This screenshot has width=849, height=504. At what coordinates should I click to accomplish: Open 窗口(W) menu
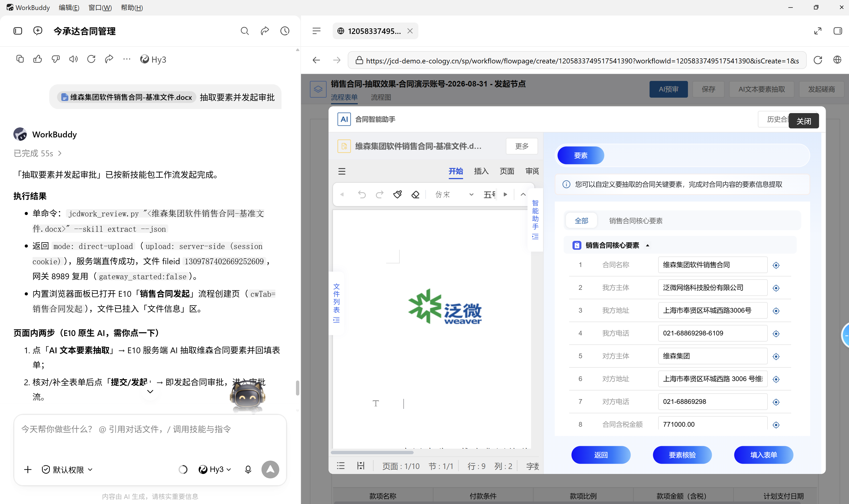(100, 8)
